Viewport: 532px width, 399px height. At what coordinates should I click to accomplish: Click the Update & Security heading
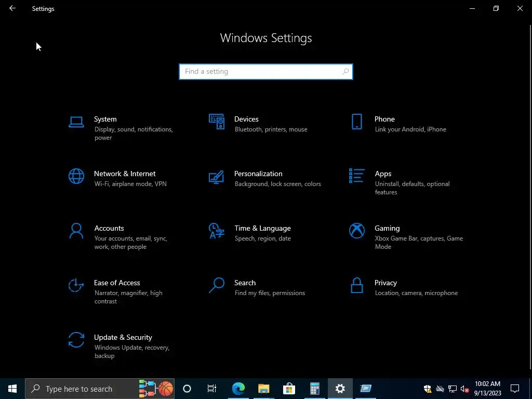click(123, 338)
